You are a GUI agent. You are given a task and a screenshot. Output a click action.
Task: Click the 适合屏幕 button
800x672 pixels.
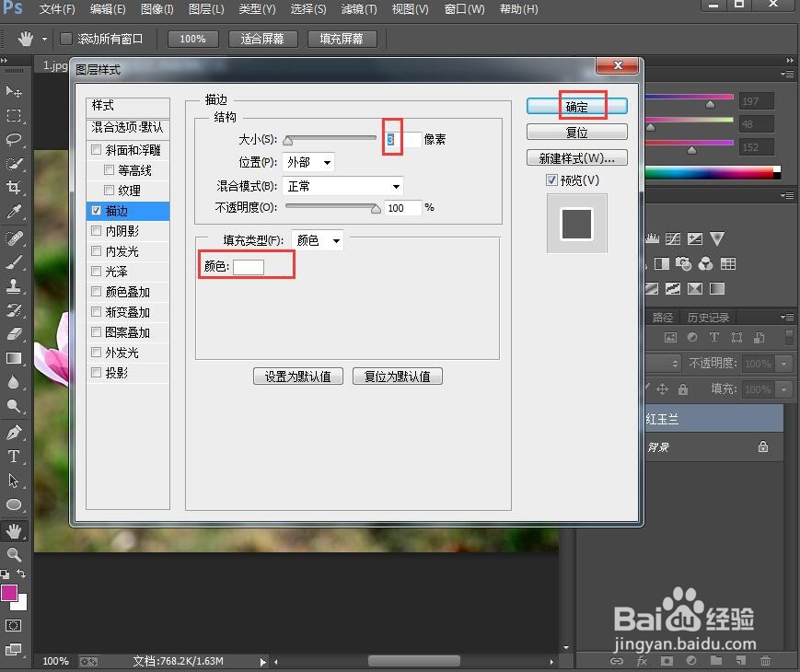point(262,39)
